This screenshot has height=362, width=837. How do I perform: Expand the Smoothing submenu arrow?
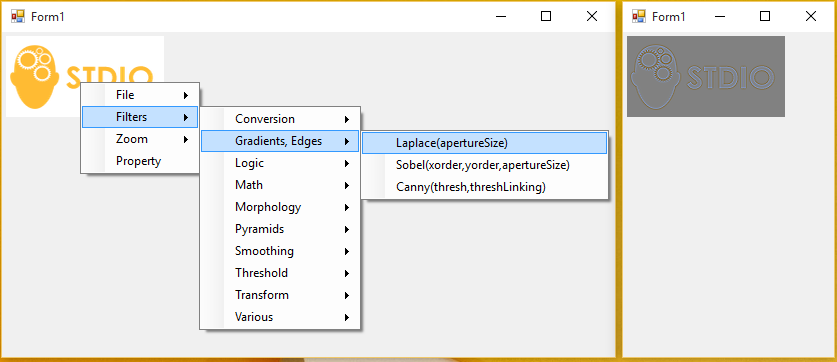[x=347, y=251]
